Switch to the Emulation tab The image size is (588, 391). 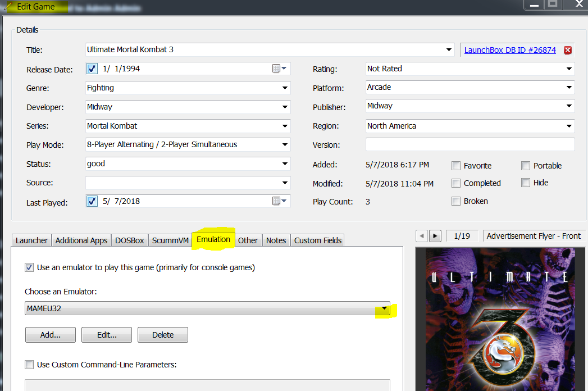(x=213, y=239)
